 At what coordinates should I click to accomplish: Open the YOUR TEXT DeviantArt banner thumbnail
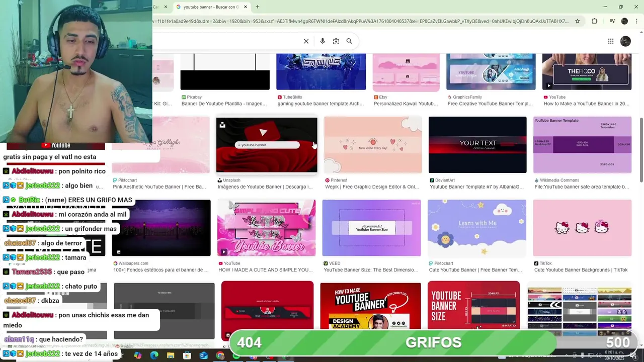[477, 145]
